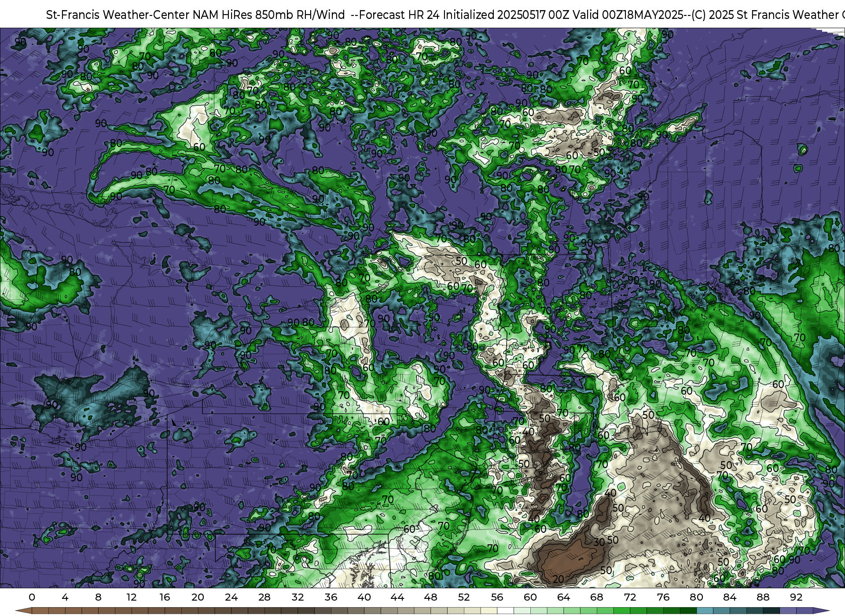Click the "84" legend tick label
Image resolution: width=845 pixels, height=616 pixels.
(730, 597)
